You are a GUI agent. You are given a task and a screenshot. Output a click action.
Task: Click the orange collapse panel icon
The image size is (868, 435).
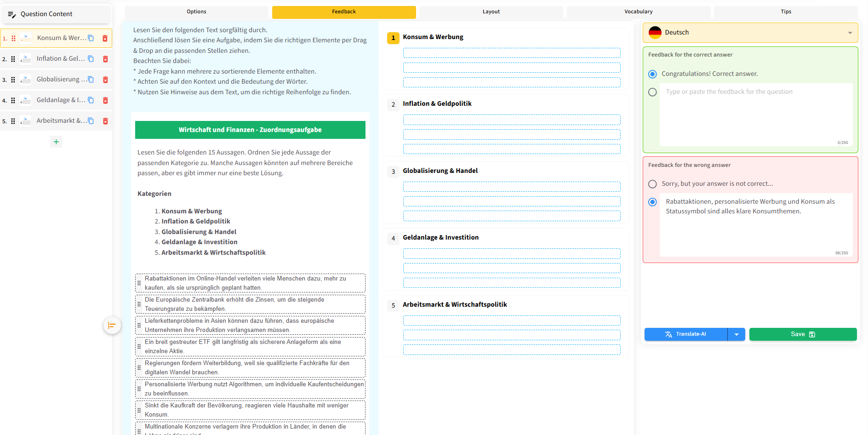click(112, 326)
